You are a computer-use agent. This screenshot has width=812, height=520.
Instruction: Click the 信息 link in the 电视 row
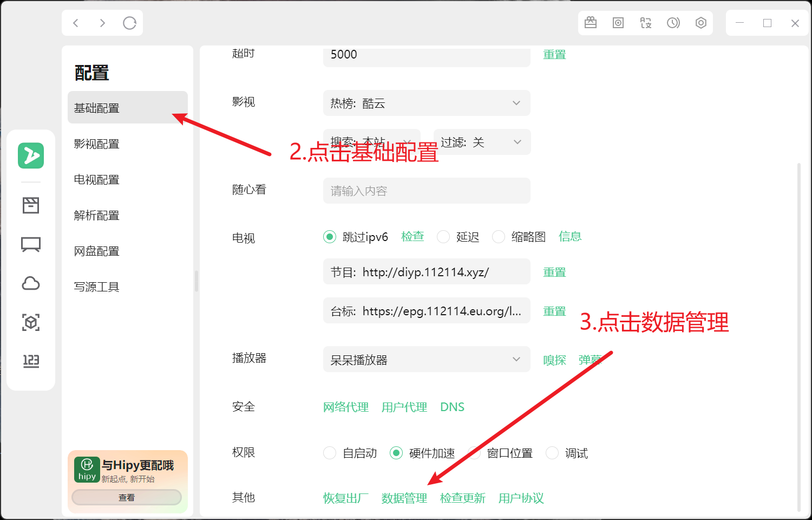(570, 236)
